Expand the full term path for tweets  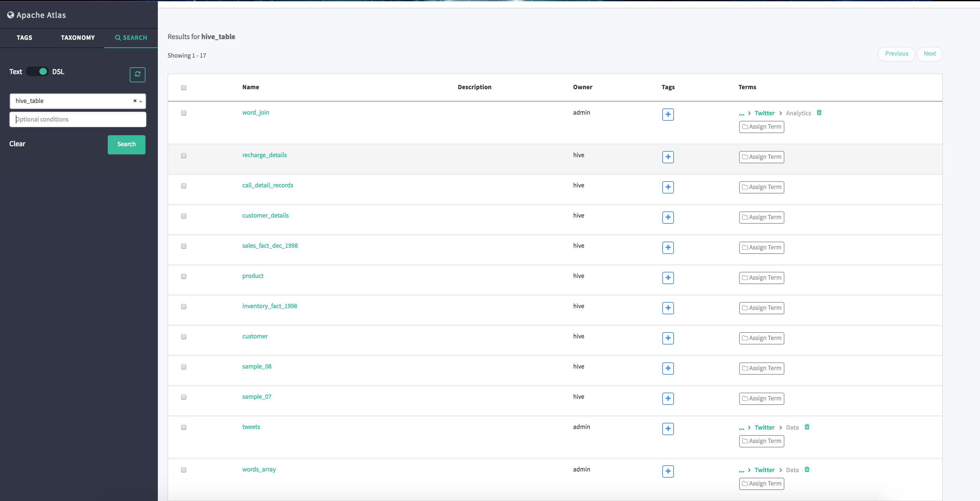742,427
